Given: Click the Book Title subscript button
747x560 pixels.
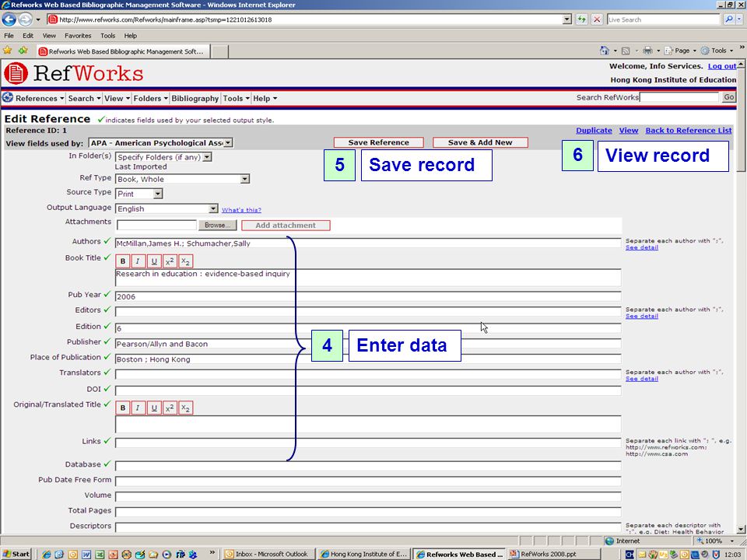Looking at the screenshot, I should click(x=186, y=261).
